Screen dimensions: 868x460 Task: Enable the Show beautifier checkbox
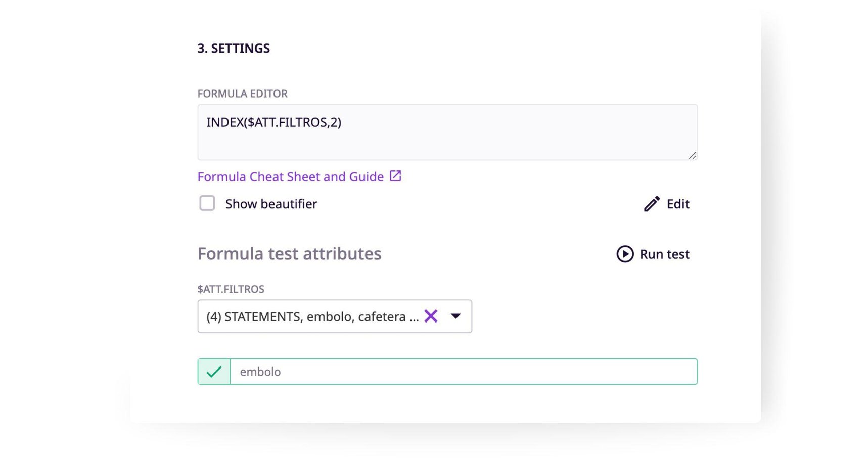click(207, 203)
